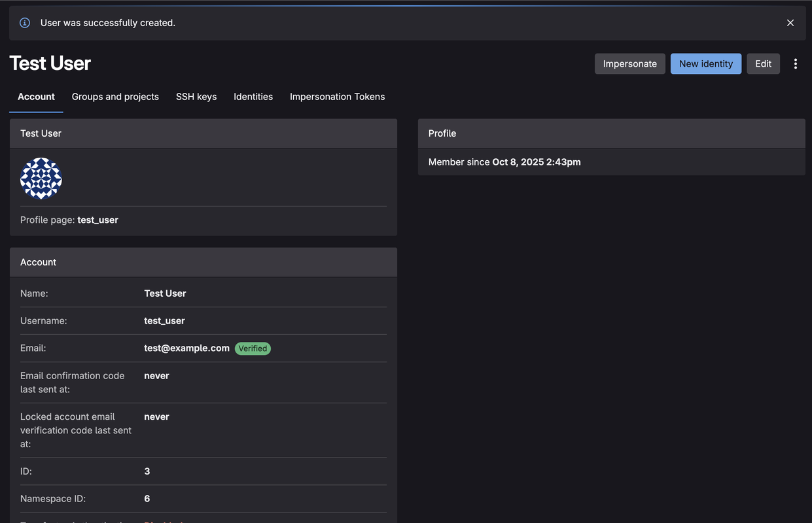Screen dimensions: 812x523
Task: Open the Impersonation Tokens tab
Action: tap(337, 97)
